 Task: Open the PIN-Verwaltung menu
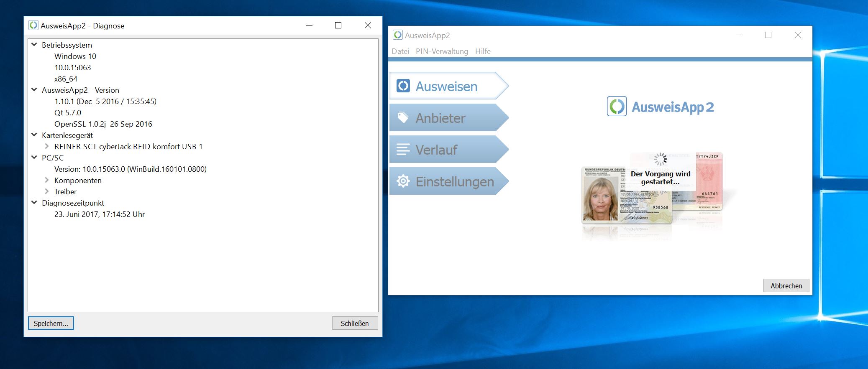[x=442, y=51]
